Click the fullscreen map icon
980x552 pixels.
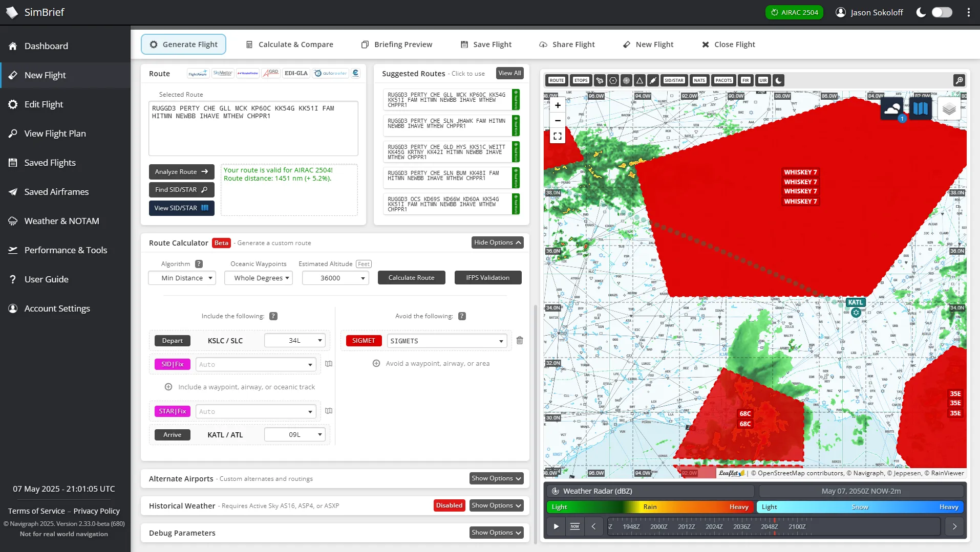point(558,136)
